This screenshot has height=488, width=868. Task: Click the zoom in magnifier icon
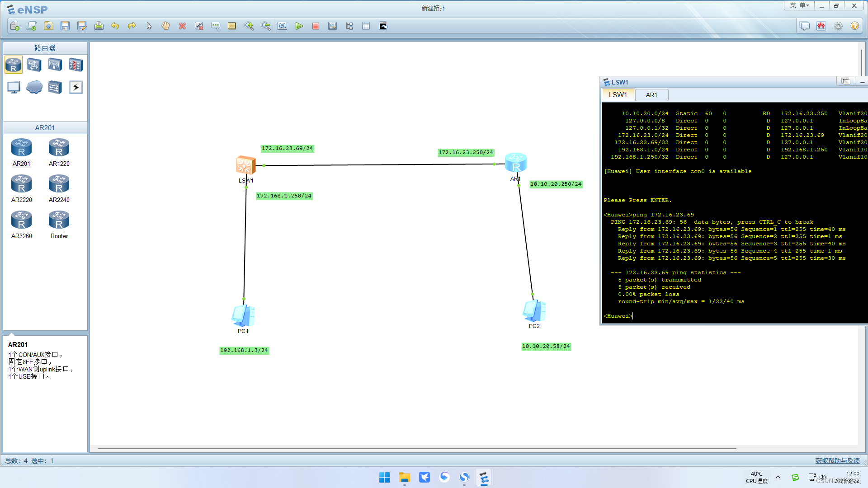(249, 26)
